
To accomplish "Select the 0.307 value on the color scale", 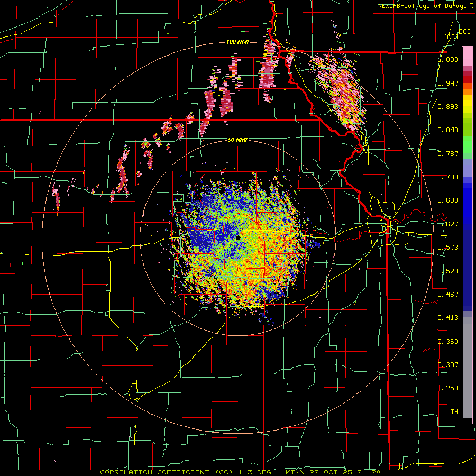I will (x=448, y=364).
